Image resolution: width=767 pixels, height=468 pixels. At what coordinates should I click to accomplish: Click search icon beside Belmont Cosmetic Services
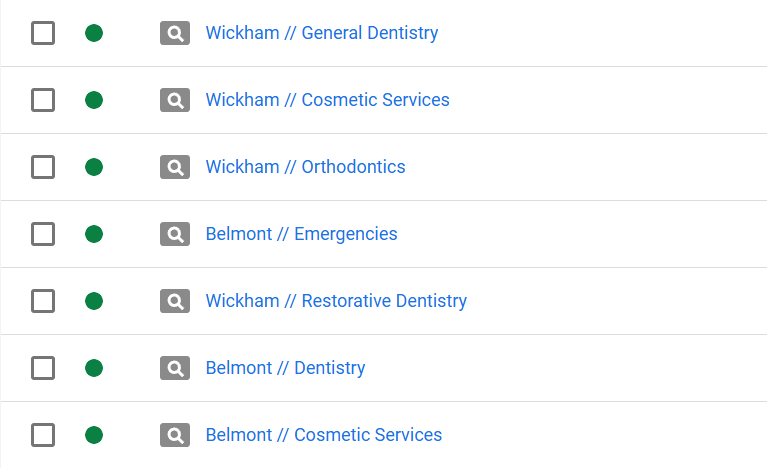(175, 435)
